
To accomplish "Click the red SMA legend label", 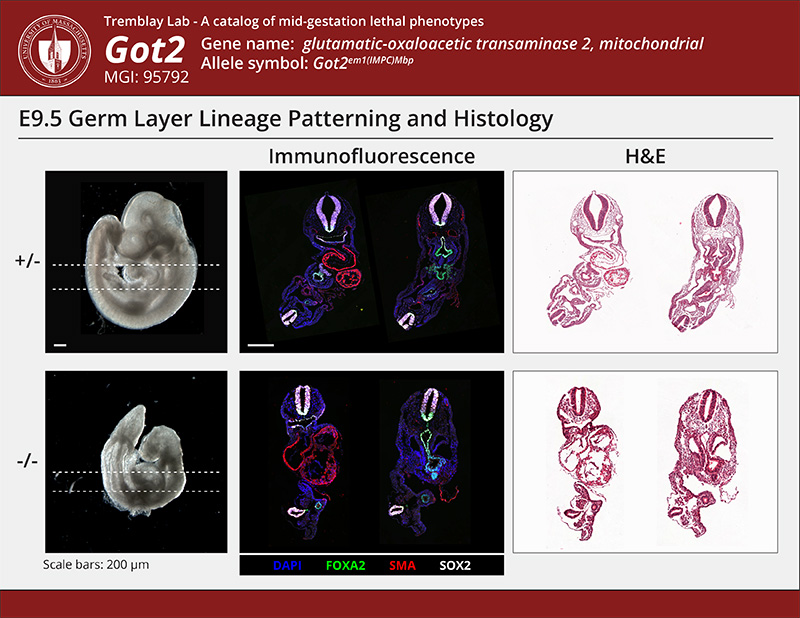I will point(400,566).
